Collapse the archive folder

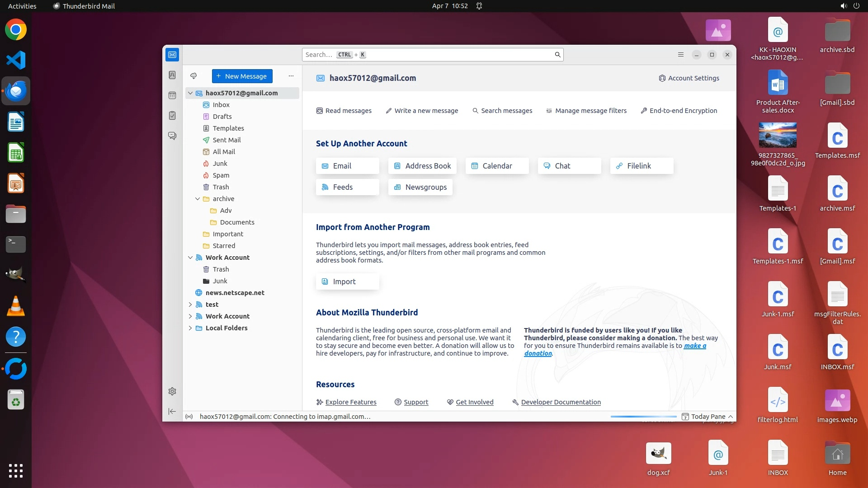pos(198,199)
